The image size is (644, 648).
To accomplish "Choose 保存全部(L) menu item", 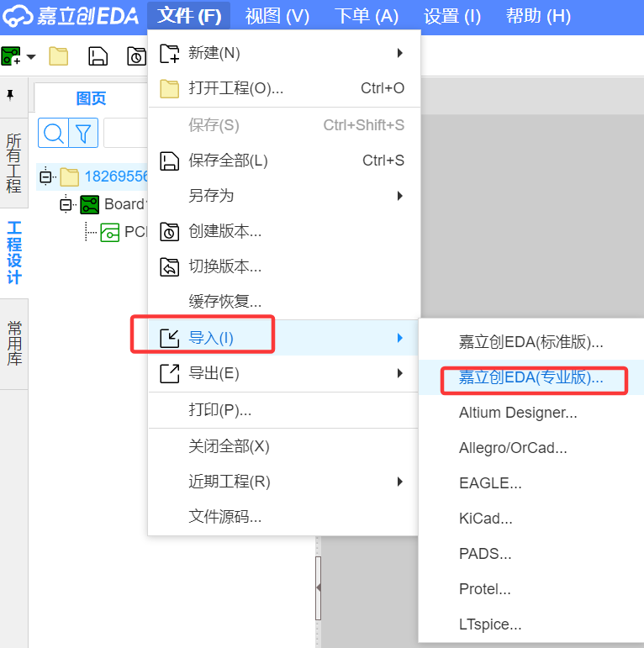I will coord(283,161).
